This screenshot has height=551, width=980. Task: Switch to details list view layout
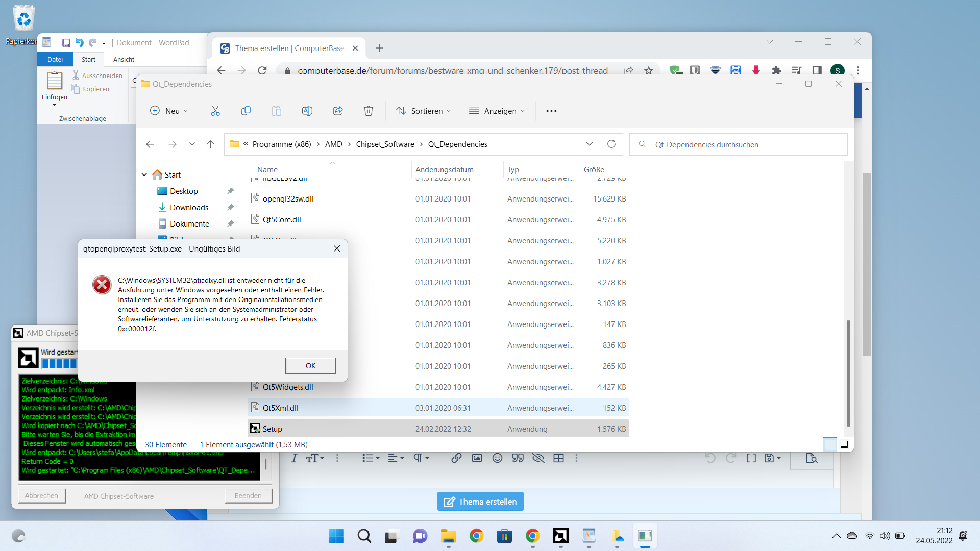pos(830,445)
